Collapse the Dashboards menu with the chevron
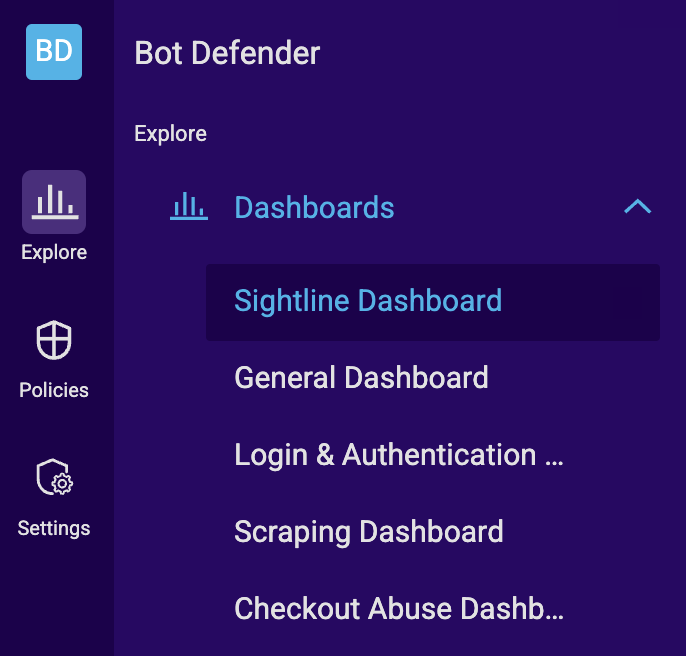 [637, 206]
